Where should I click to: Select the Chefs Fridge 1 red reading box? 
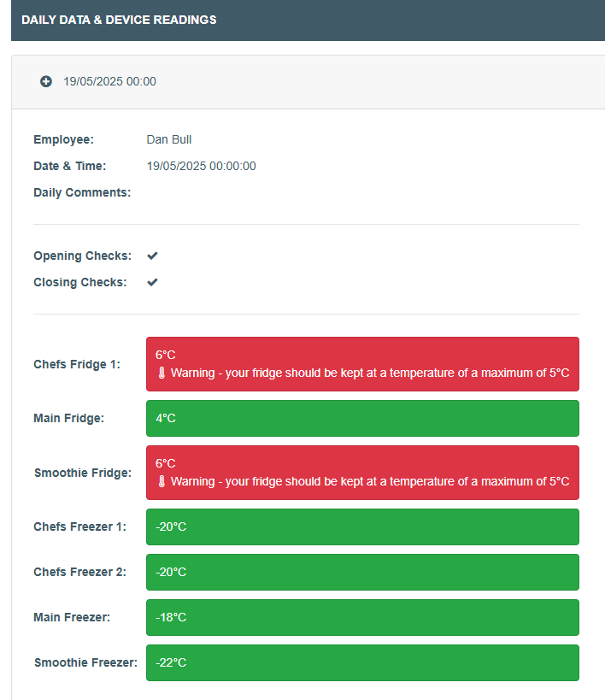tap(362, 364)
